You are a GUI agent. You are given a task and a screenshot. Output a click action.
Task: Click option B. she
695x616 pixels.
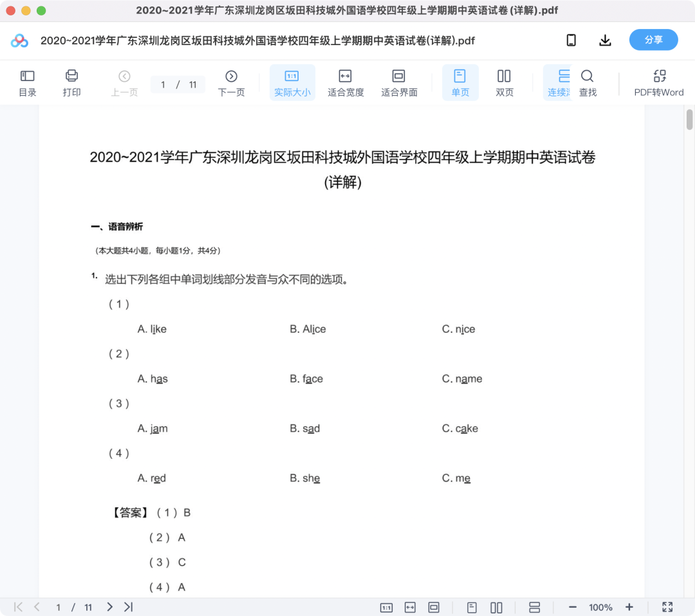304,478
